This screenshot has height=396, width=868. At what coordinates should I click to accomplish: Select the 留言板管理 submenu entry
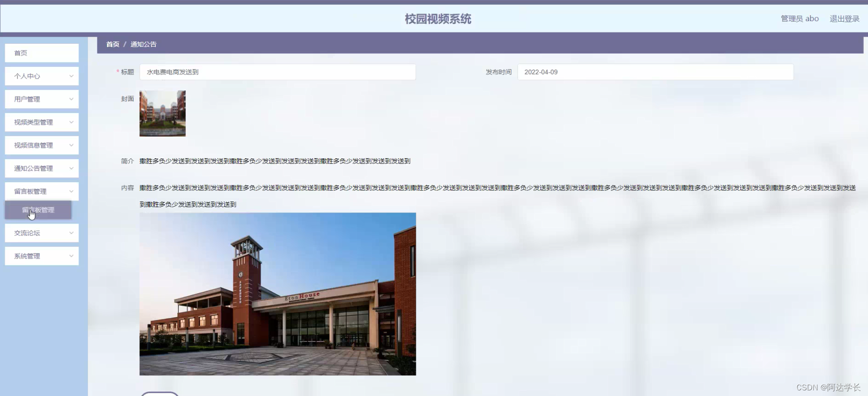(x=38, y=210)
